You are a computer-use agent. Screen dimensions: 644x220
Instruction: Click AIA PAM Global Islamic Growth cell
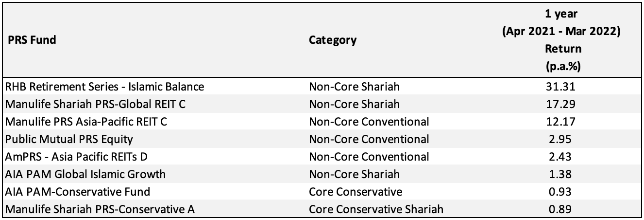[x=85, y=174]
